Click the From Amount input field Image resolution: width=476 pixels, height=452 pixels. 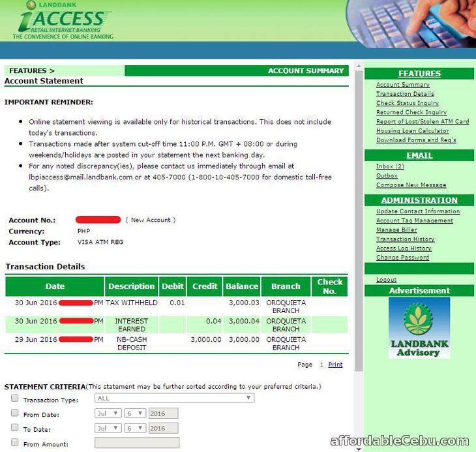(x=137, y=443)
